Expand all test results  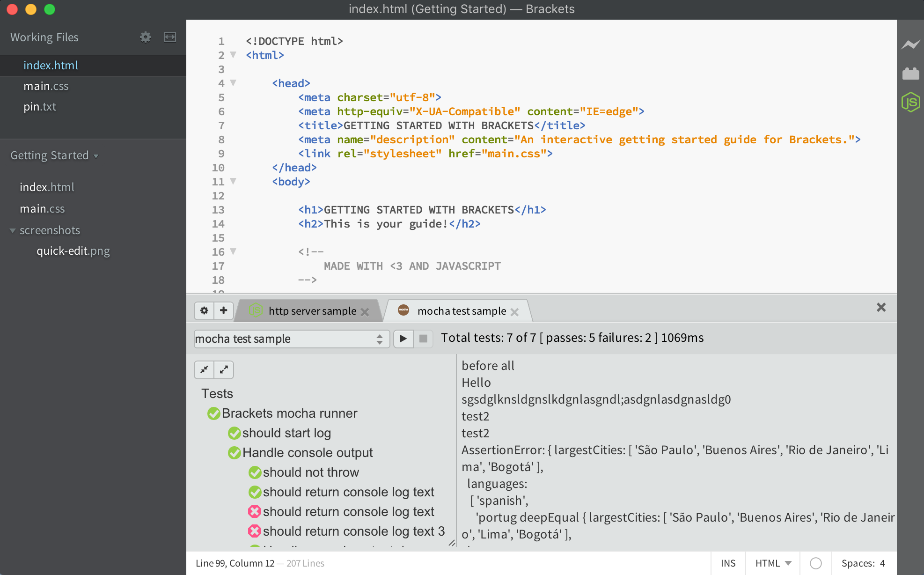224,370
